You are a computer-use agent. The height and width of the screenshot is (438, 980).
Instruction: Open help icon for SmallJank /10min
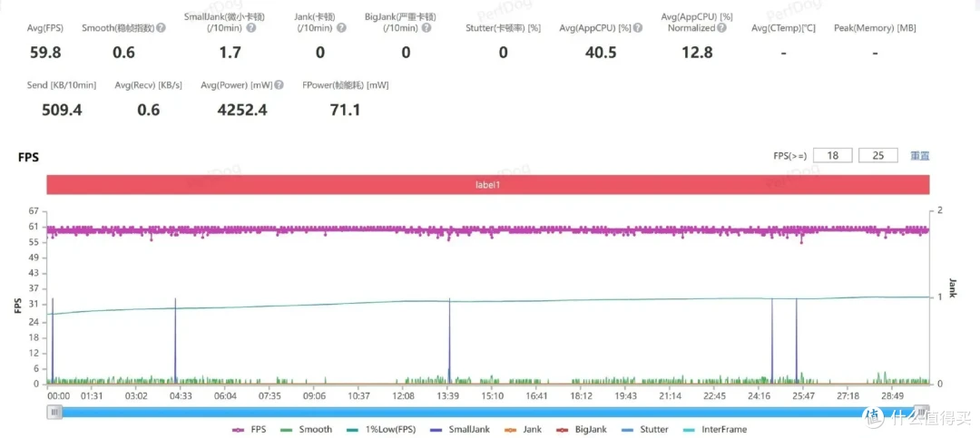pos(250,28)
